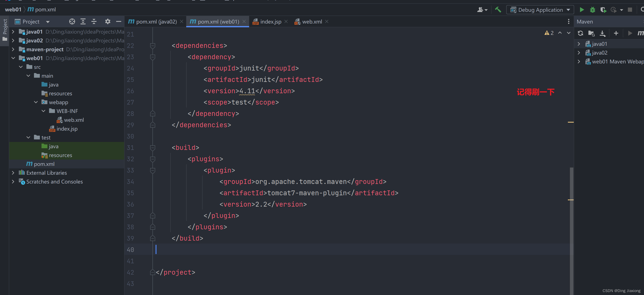Hide the Project panel with minus icon
Viewport: 644px width, 295px height.
tap(119, 21)
